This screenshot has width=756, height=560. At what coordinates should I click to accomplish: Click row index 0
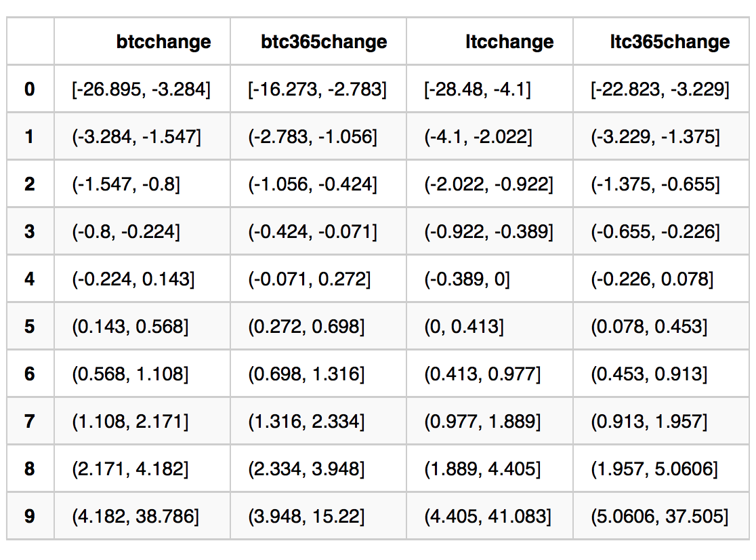(x=29, y=89)
